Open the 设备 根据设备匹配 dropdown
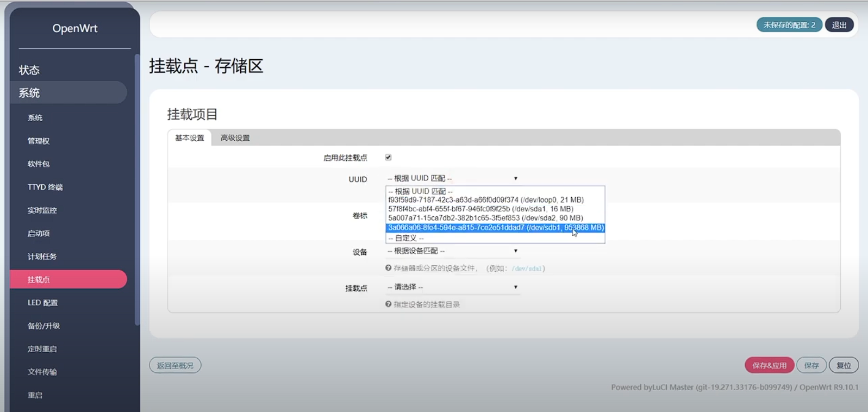The height and width of the screenshot is (412, 868). point(453,251)
